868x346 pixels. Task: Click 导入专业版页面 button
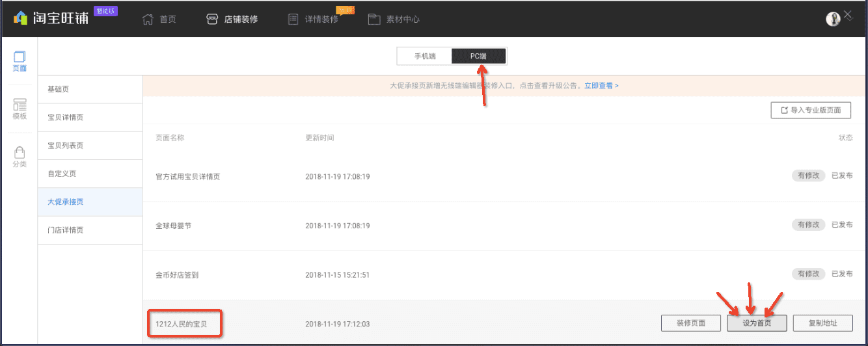point(811,111)
